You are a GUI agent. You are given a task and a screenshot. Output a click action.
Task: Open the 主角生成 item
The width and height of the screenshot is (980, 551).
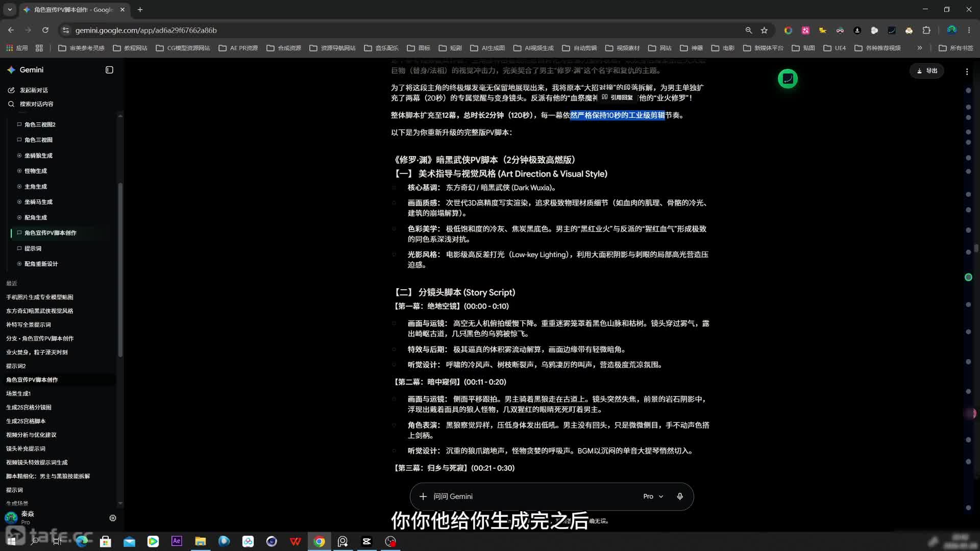(36, 187)
